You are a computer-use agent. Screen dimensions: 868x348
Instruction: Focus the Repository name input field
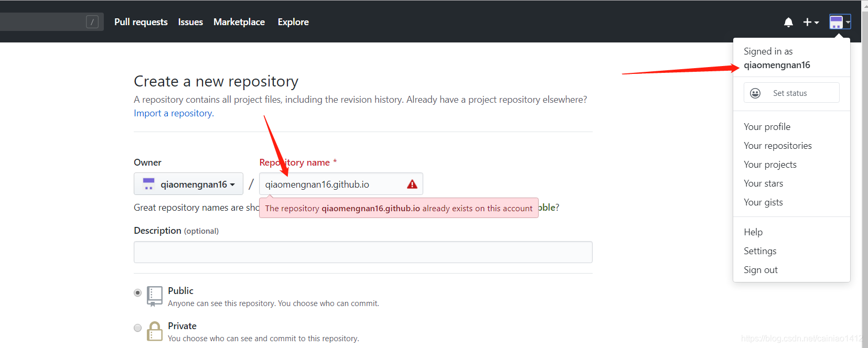click(x=341, y=184)
